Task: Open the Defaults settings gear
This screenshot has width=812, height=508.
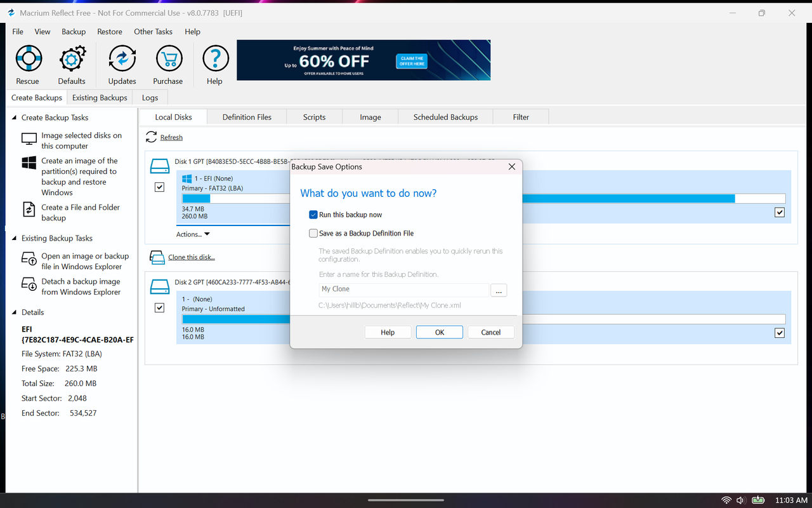Action: tap(72, 59)
